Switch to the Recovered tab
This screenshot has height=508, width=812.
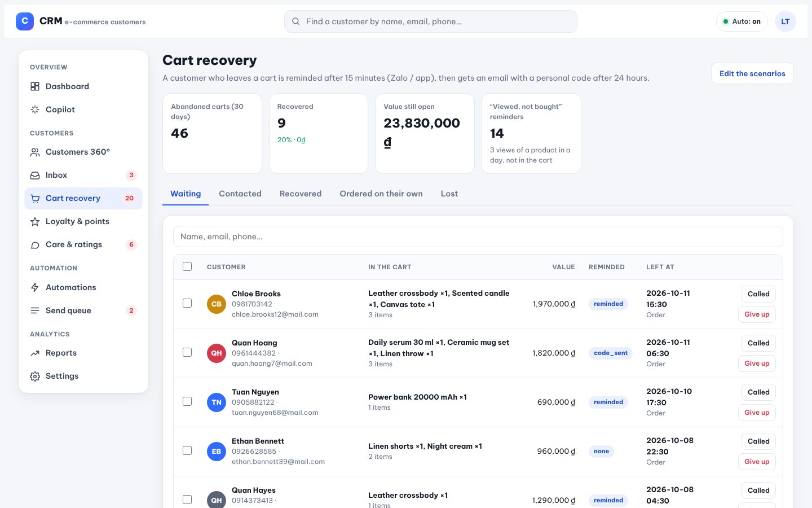pos(301,194)
